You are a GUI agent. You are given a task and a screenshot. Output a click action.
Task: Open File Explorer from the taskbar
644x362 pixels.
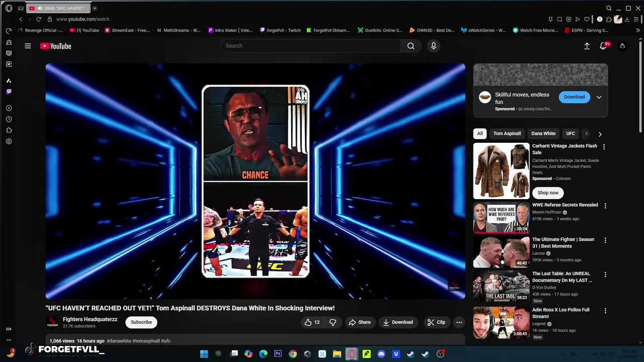click(x=337, y=354)
